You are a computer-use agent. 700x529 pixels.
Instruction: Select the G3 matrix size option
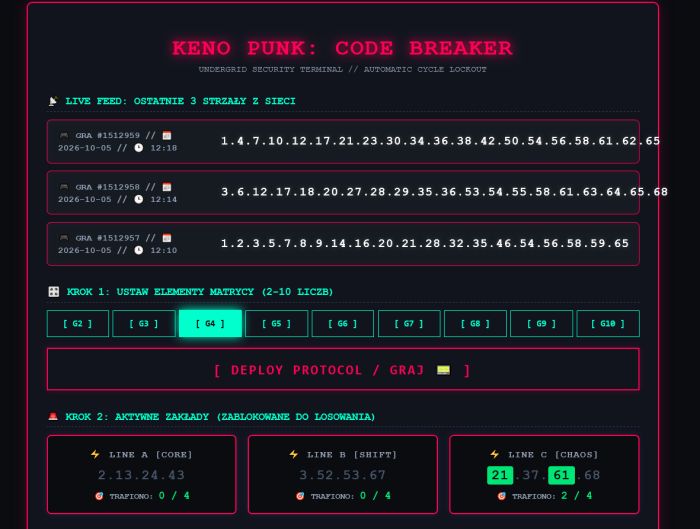[144, 324]
